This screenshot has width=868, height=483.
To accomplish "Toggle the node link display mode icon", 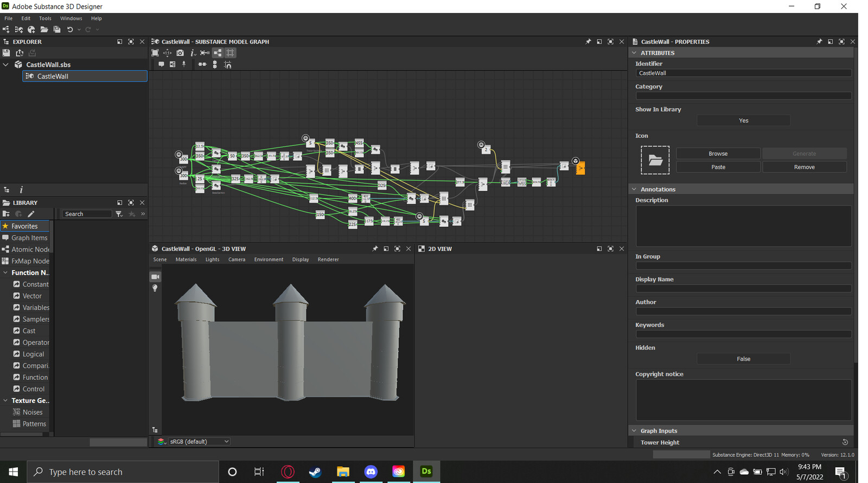I will (x=205, y=53).
